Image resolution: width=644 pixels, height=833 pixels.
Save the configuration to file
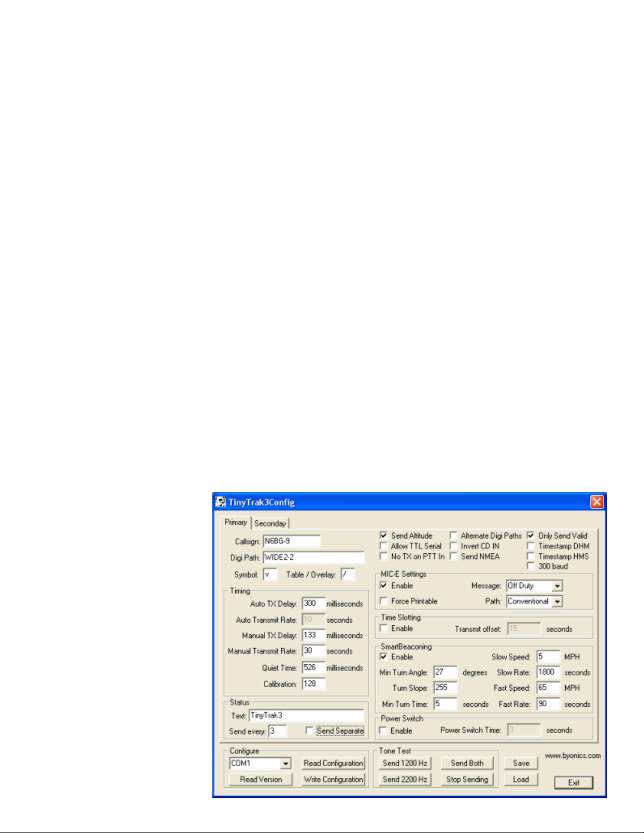point(521,763)
